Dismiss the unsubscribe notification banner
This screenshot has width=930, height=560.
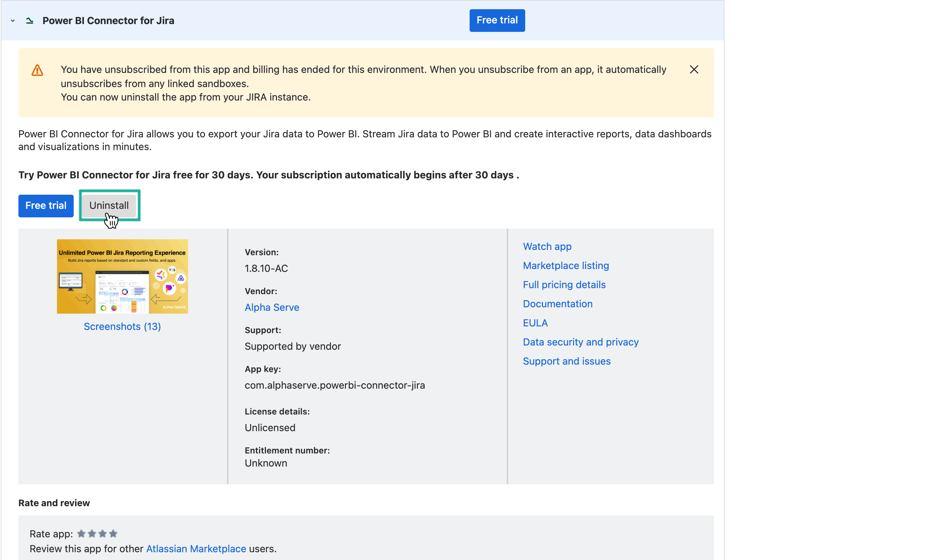(694, 69)
